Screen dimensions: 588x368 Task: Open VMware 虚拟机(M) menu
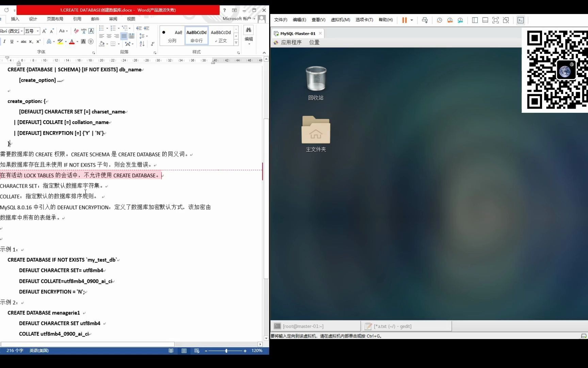(340, 20)
